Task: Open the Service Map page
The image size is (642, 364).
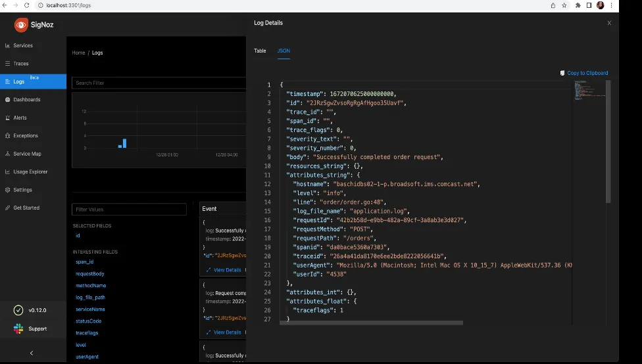Action: pyautogui.click(x=27, y=154)
